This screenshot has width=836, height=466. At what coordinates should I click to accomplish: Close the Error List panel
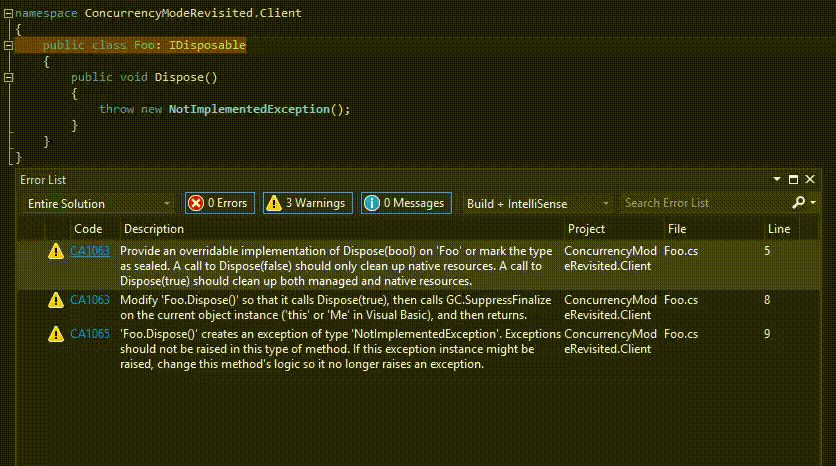coord(810,180)
